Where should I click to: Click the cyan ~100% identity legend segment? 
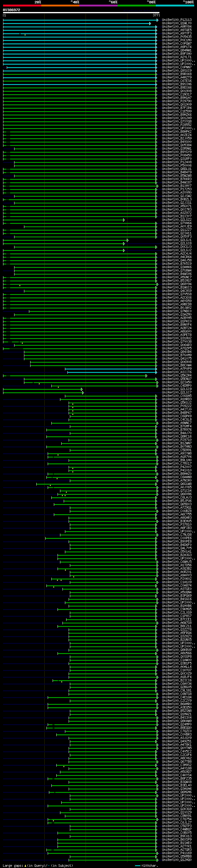coord(175,6)
